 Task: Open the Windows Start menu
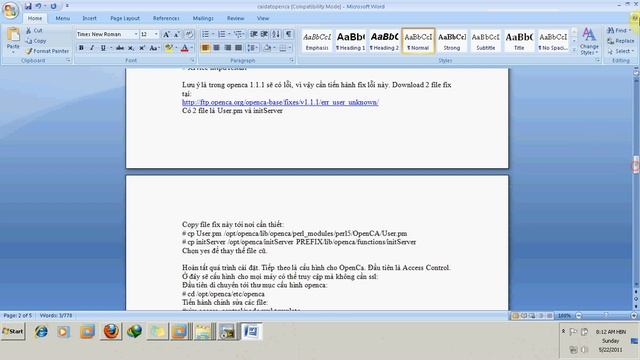13,331
